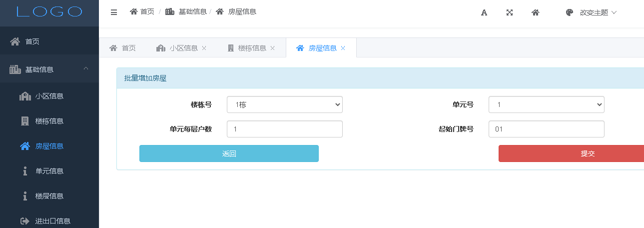The image size is (644, 228).
Task: Click the palette icon beside 改变主题
Action: (x=569, y=12)
